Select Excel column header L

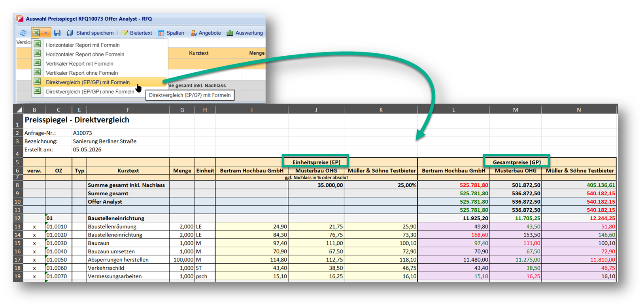(453, 110)
